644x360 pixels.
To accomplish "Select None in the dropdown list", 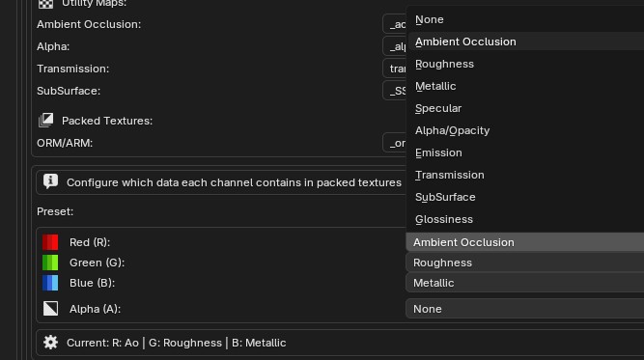I will point(525,19).
